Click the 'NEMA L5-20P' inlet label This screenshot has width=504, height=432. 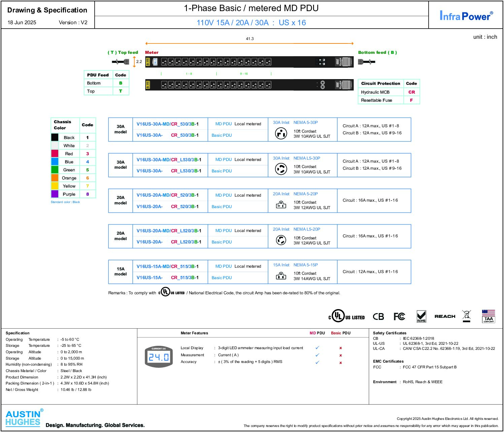click(307, 229)
